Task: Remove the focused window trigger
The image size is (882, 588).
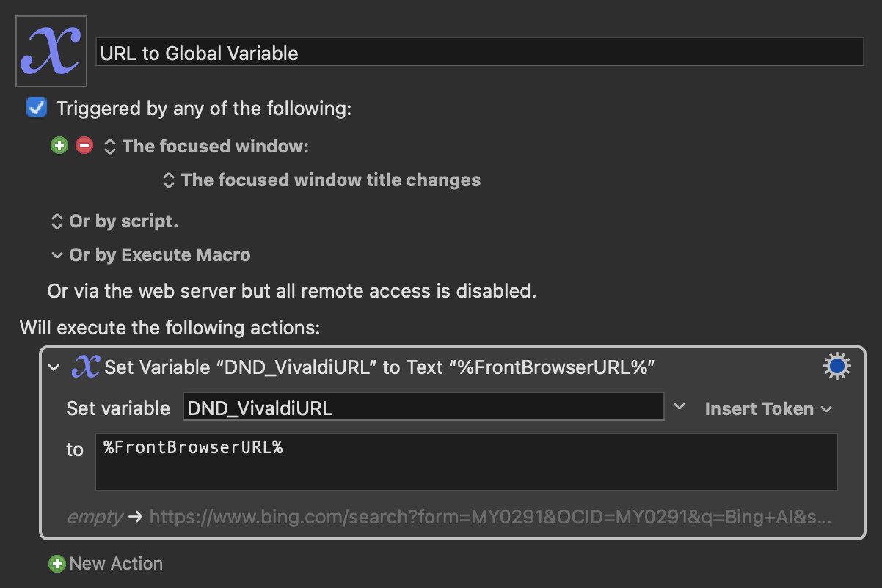Action: pos(84,146)
